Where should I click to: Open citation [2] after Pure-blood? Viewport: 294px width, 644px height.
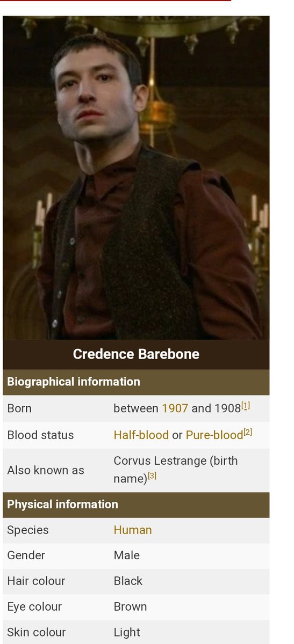point(248,433)
